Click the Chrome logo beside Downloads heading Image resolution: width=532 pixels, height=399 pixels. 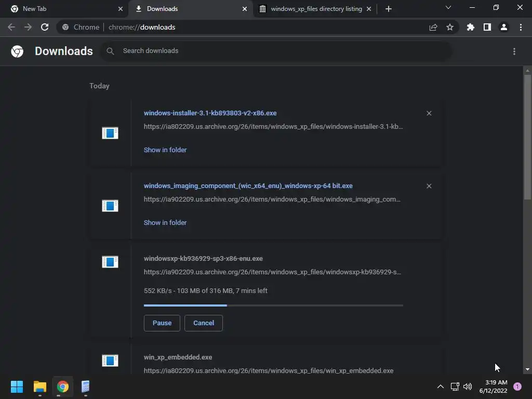[x=17, y=51]
